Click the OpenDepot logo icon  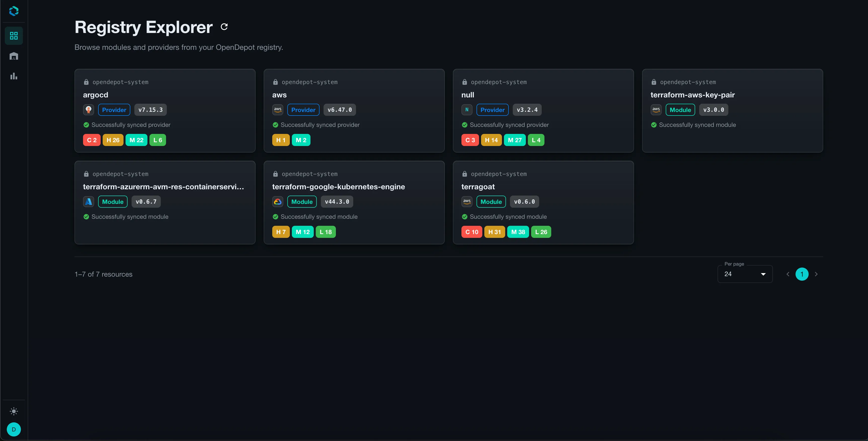pyautogui.click(x=14, y=11)
